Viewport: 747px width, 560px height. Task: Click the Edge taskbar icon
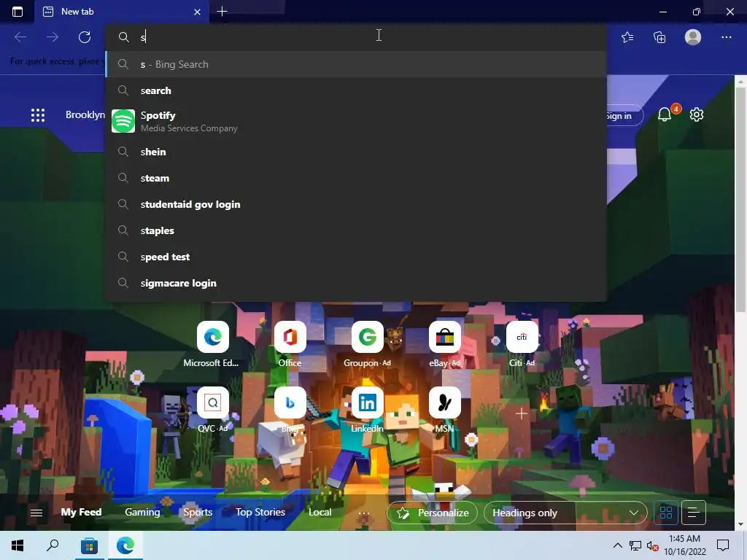point(125,545)
